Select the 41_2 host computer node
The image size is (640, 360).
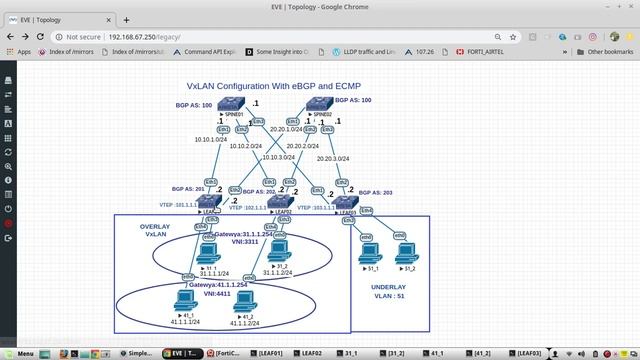245,302
